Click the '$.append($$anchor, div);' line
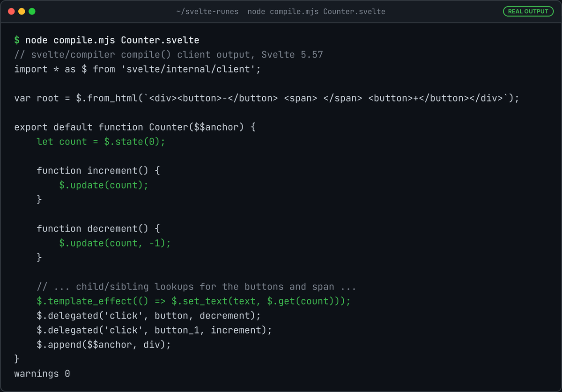This screenshot has width=562, height=392. coord(104,345)
